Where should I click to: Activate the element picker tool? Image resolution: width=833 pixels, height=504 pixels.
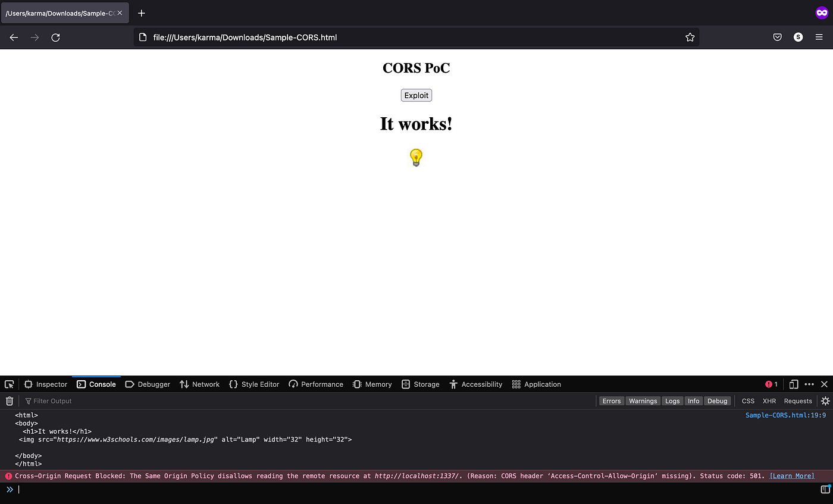(9, 384)
